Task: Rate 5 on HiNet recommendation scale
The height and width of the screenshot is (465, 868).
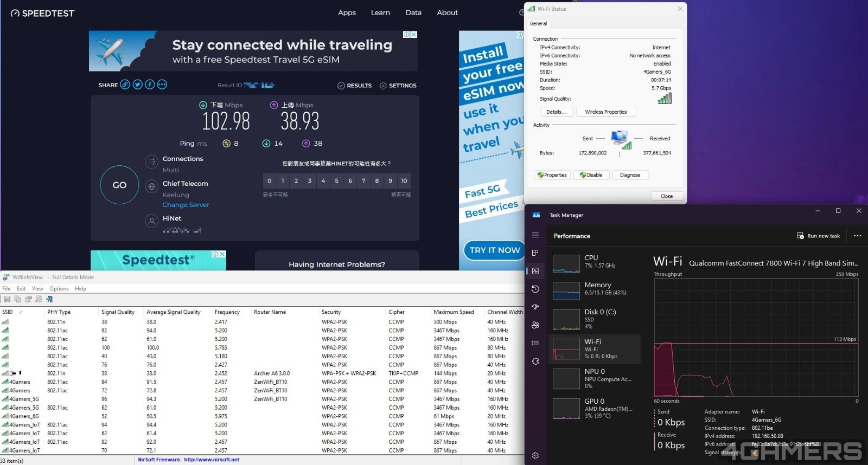Action: (x=337, y=180)
